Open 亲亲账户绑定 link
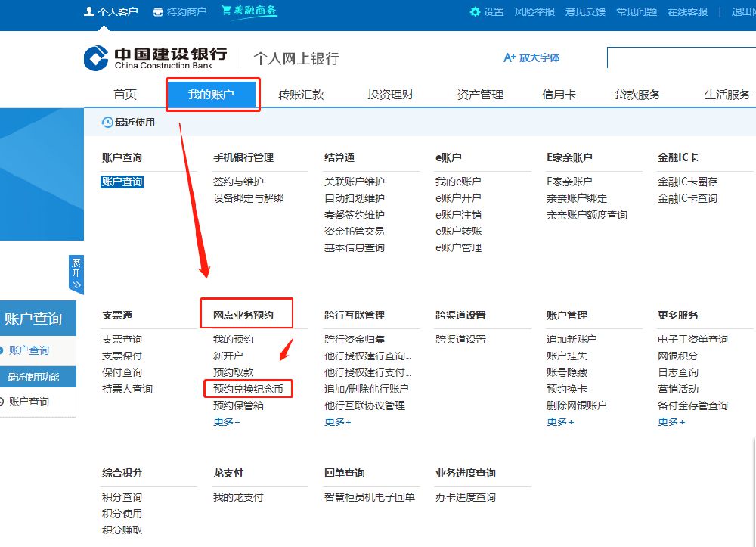 pyautogui.click(x=577, y=198)
